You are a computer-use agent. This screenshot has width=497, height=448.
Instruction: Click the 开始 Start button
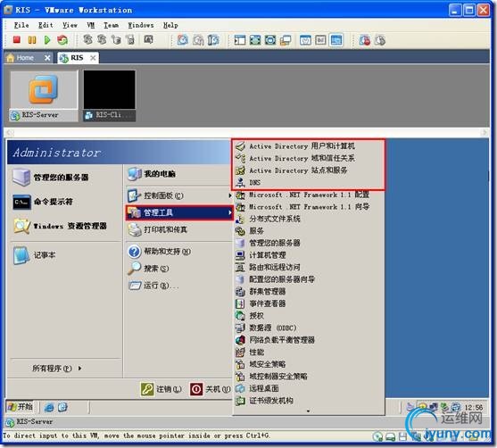[21, 407]
